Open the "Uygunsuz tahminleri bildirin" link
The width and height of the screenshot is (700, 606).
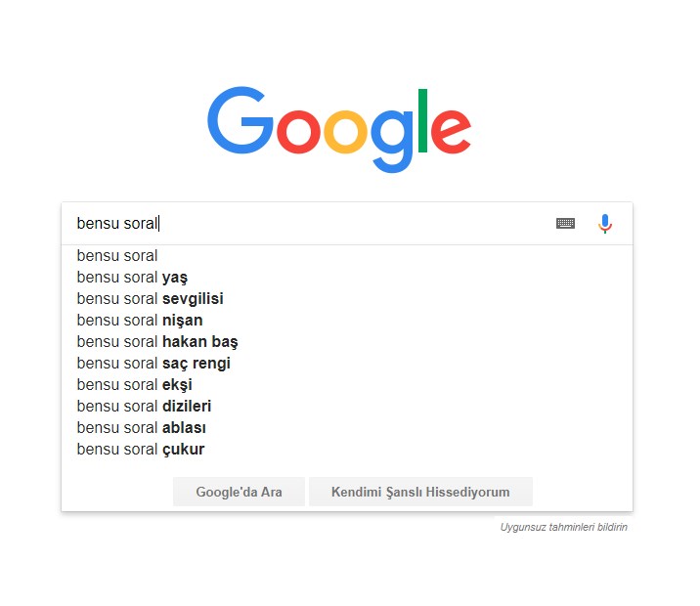(x=563, y=527)
